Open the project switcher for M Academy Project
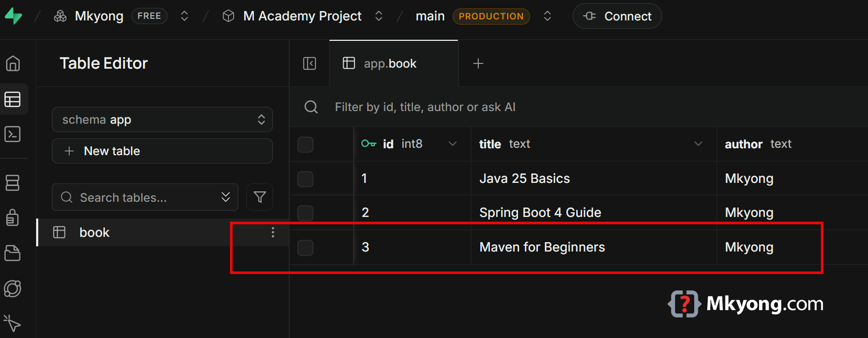This screenshot has width=868, height=338. click(x=379, y=16)
